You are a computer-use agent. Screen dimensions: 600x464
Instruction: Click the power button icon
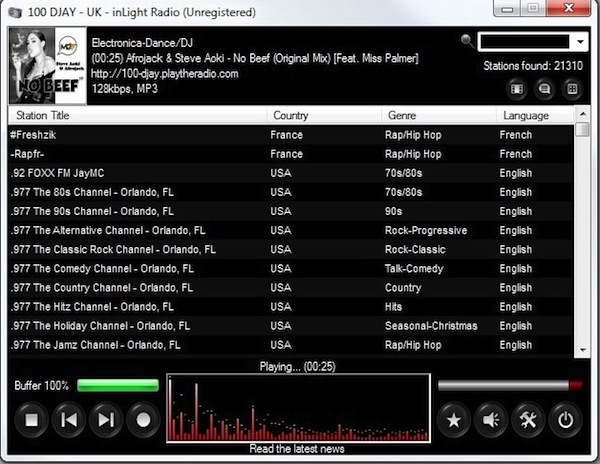(566, 420)
